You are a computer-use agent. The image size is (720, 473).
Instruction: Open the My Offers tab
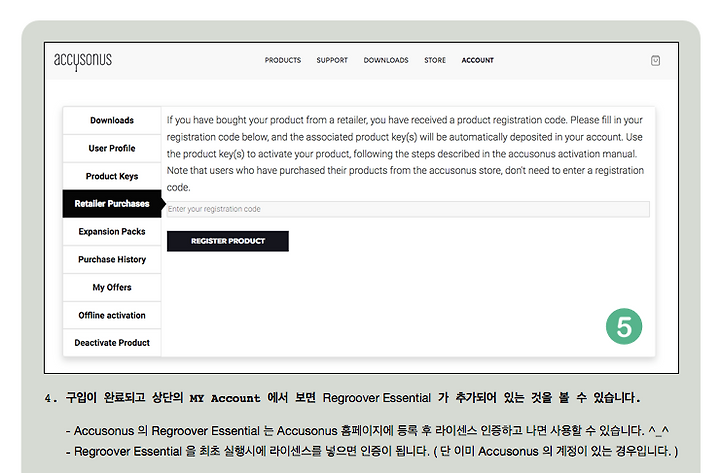point(112,287)
